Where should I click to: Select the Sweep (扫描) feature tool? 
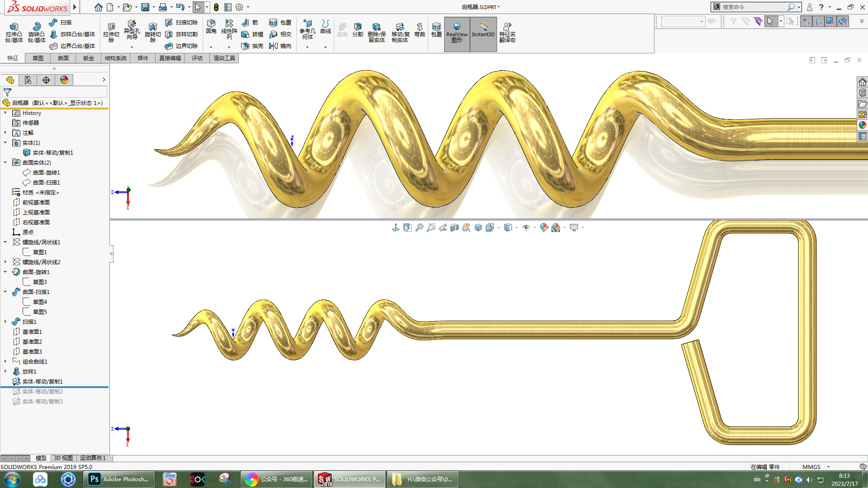pyautogui.click(x=60, y=22)
